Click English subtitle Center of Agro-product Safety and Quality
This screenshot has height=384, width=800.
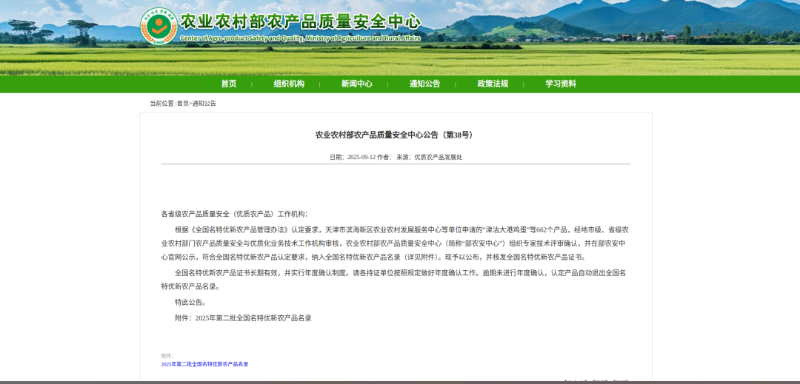click(301, 39)
